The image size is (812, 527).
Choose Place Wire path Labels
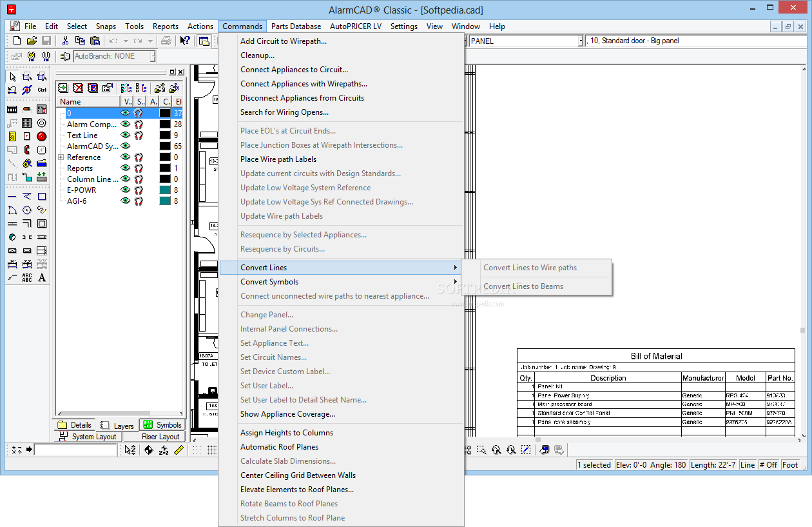pos(278,159)
